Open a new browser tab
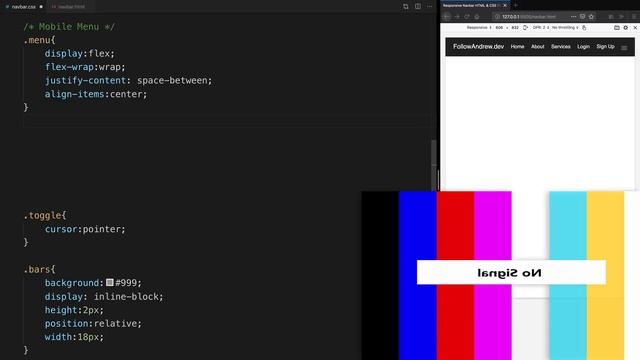This screenshot has height=360, width=640. (x=516, y=6)
